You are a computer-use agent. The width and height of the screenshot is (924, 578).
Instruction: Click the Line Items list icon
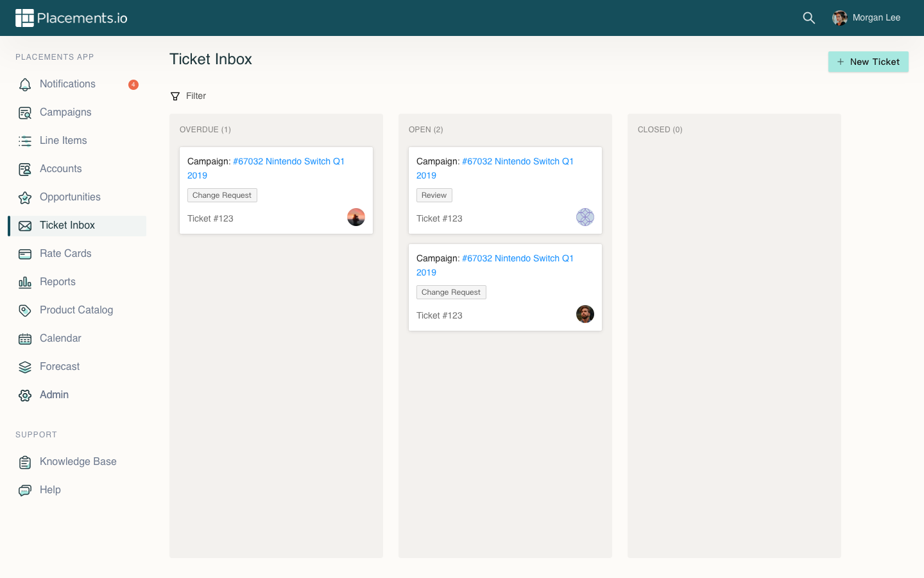tap(25, 141)
